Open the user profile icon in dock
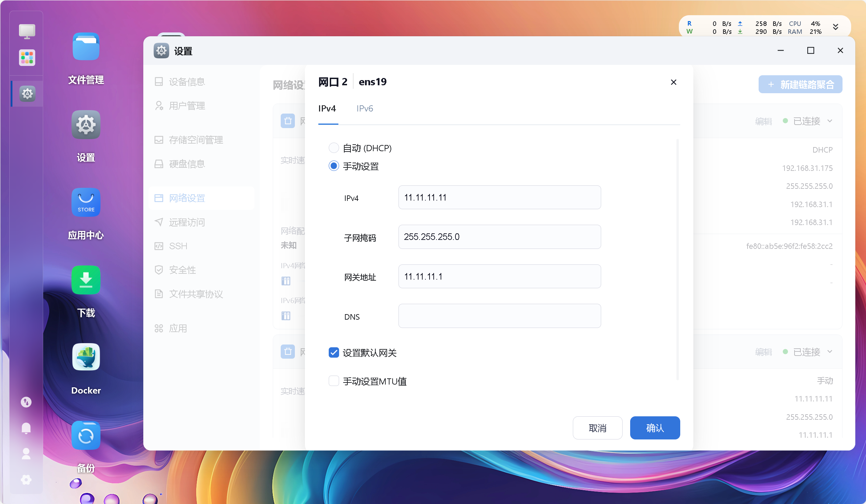 coord(26,454)
